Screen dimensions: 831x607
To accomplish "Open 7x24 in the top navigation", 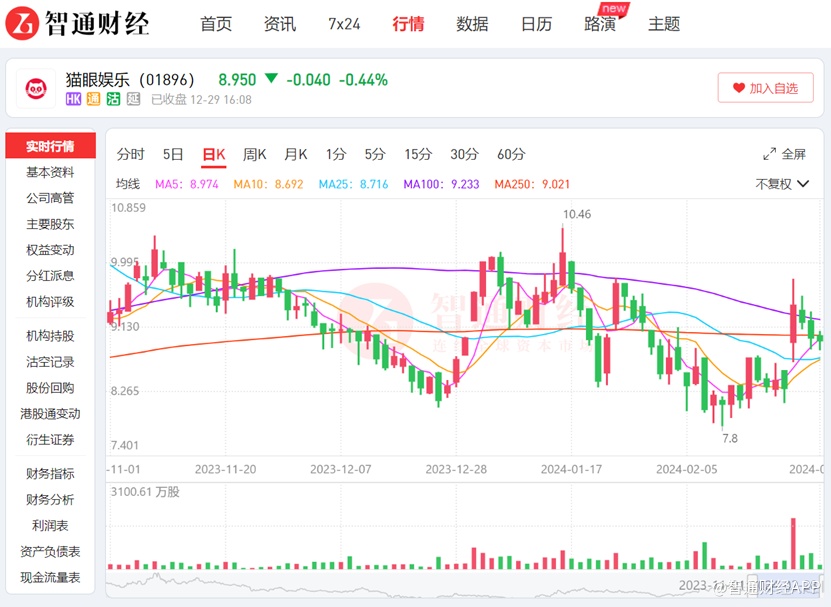I will pos(344,24).
